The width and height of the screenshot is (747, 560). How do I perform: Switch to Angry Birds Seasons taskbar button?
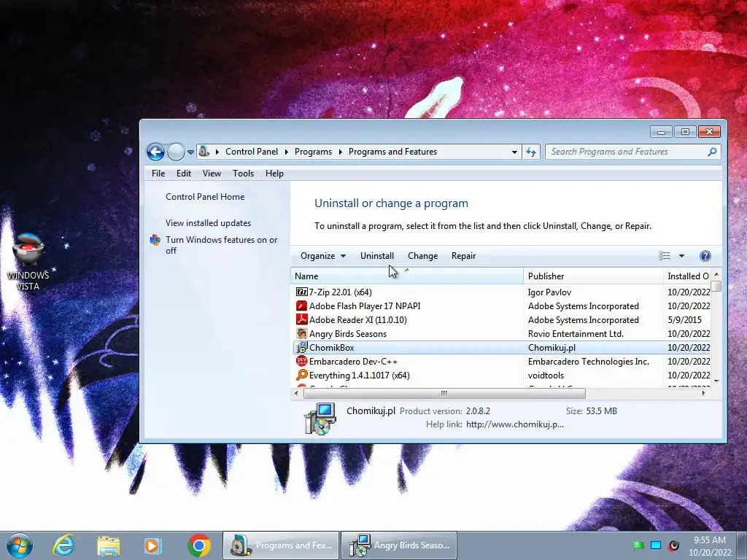click(399, 545)
